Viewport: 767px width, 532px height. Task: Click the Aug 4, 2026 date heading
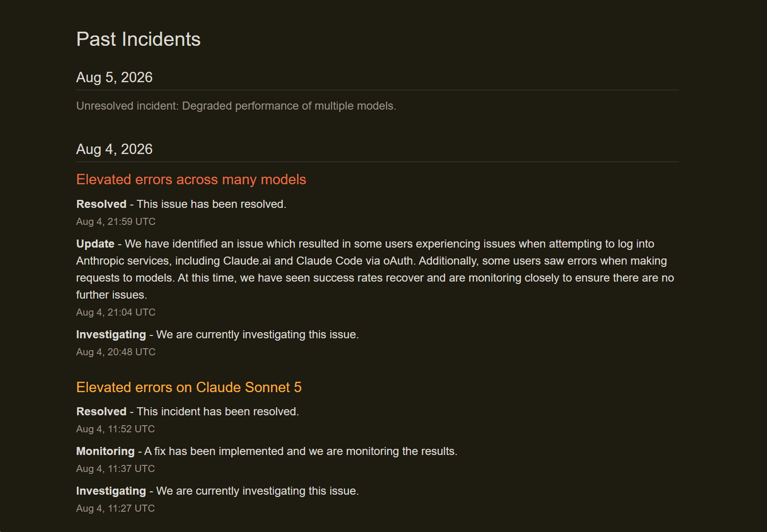pos(114,149)
